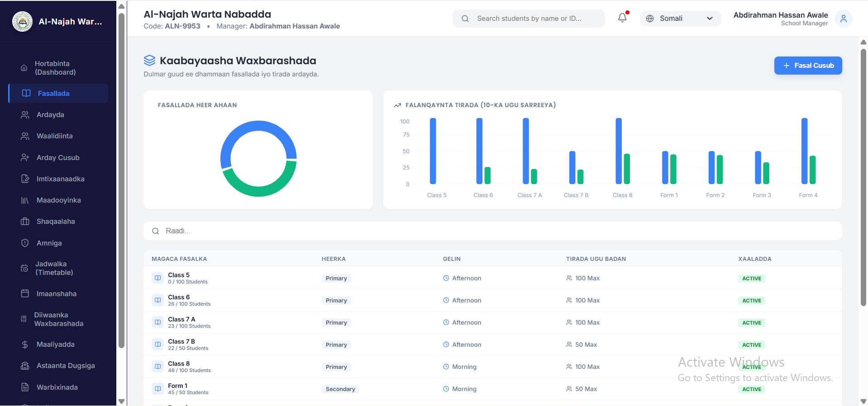
Task: Open Waalidiinta sidebar item
Action: click(58, 136)
